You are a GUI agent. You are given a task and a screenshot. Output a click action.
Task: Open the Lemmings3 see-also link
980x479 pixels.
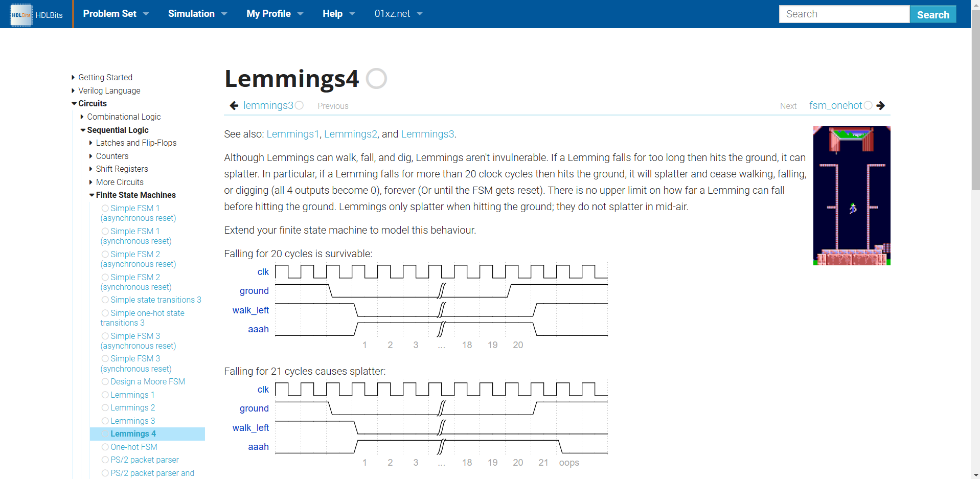[427, 134]
